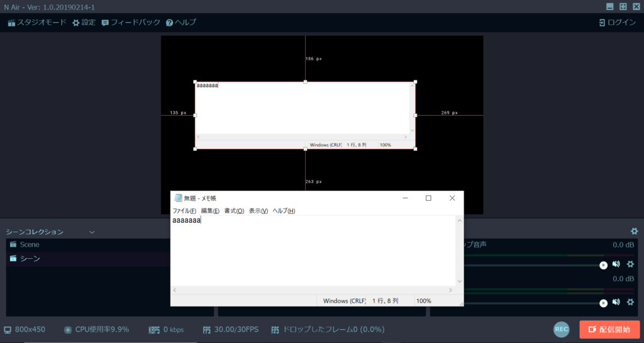Viewport: 644px width, 343px height.
Task: Click the CPU使用率 chip icon
Action: [x=68, y=330]
